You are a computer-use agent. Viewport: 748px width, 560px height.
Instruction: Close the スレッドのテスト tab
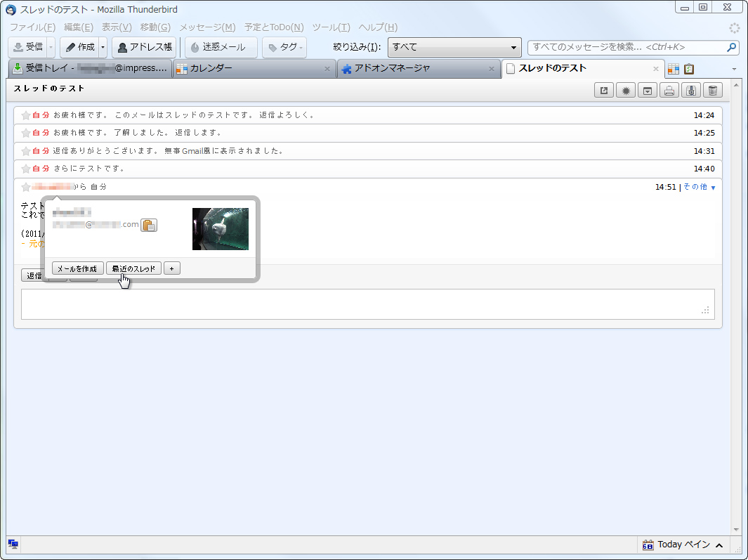coord(656,69)
